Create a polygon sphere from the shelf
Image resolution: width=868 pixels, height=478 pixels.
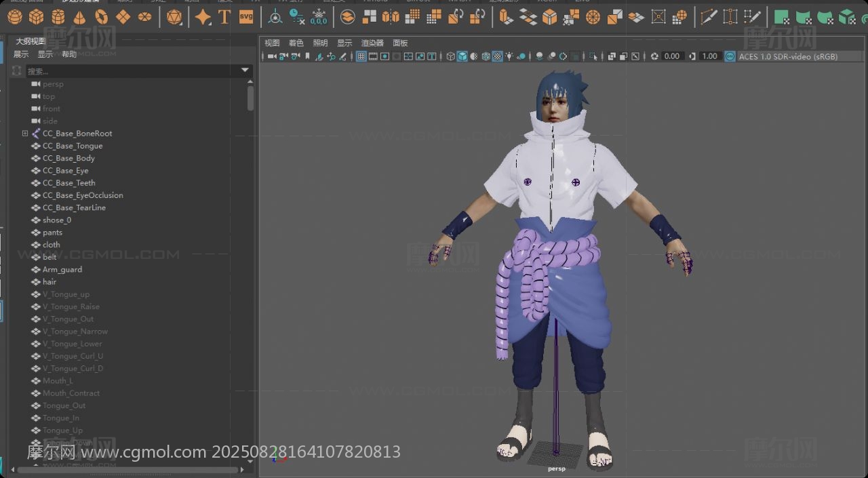(x=15, y=17)
